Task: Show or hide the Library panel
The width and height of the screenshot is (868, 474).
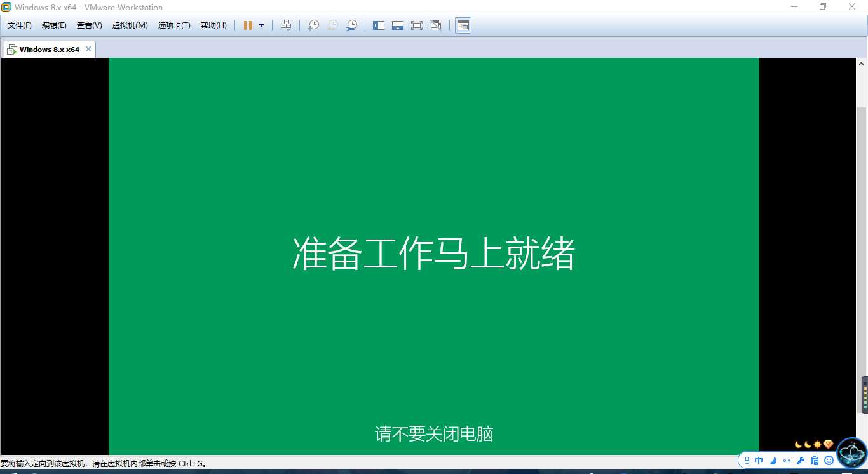Action: coord(378,25)
